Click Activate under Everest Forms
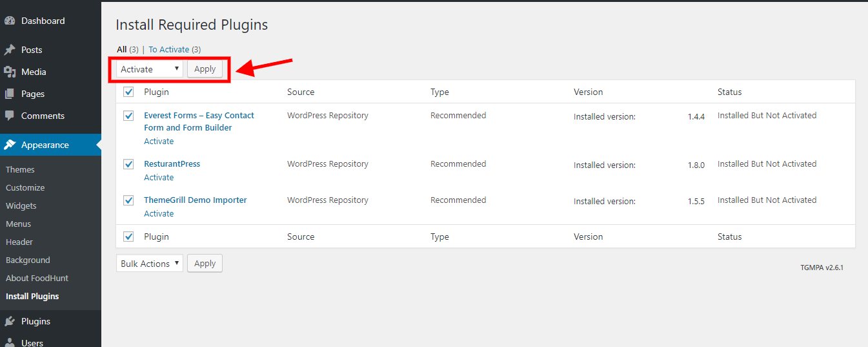Viewport: 868px width, 347px height. pyautogui.click(x=159, y=141)
